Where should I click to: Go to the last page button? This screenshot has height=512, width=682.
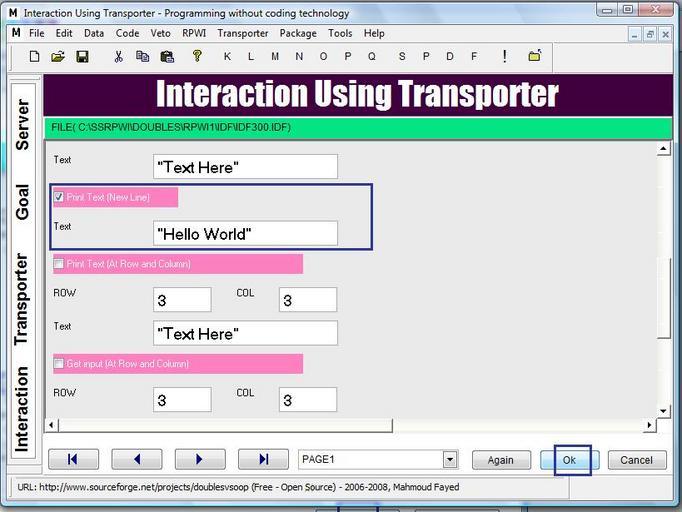click(263, 460)
